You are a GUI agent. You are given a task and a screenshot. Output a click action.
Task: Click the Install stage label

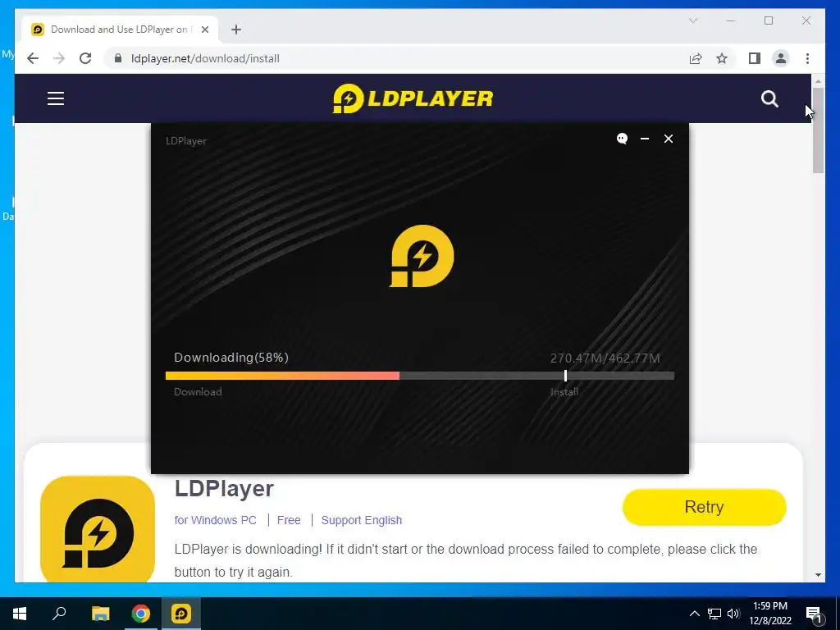[x=564, y=391]
